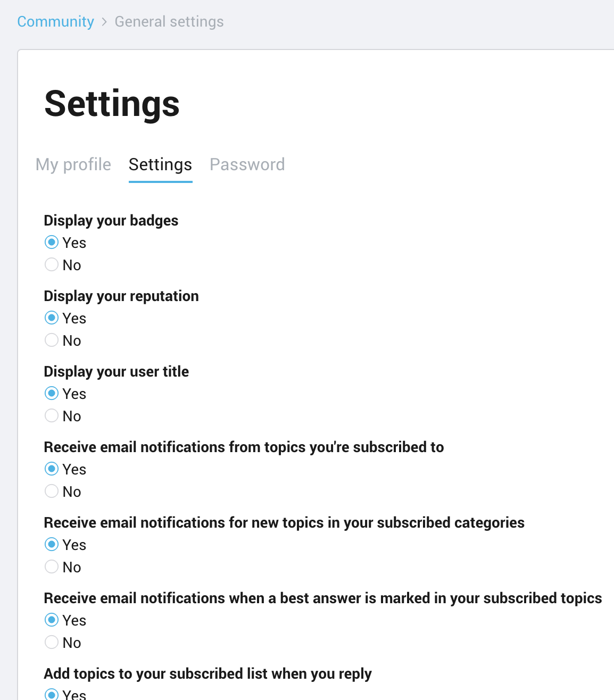Screen dimensions: 614x700
Task: Turn off new topic notifications in subscribed categories
Action: point(52,566)
